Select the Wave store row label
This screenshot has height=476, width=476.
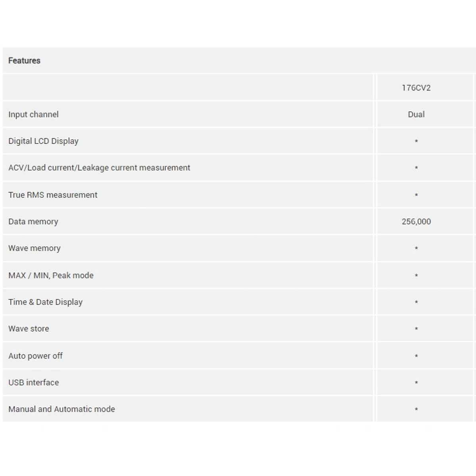[x=29, y=329]
